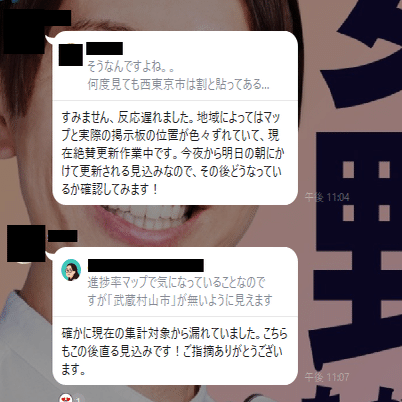The height and width of the screenshot is (402, 402).
Task: Jump to quoted message 'そうなんですよね。。'
Action: point(131,67)
